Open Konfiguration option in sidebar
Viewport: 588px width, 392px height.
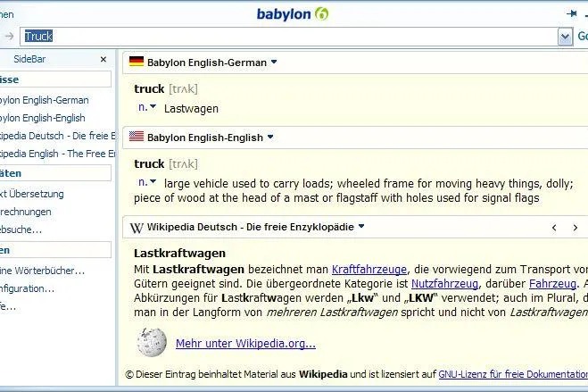[x=27, y=288]
